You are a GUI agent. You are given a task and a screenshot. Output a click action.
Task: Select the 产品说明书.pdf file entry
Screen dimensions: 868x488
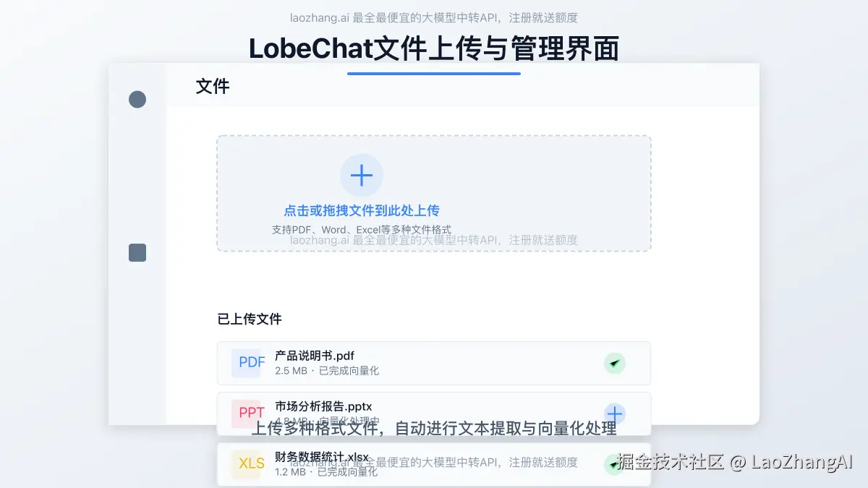point(434,363)
